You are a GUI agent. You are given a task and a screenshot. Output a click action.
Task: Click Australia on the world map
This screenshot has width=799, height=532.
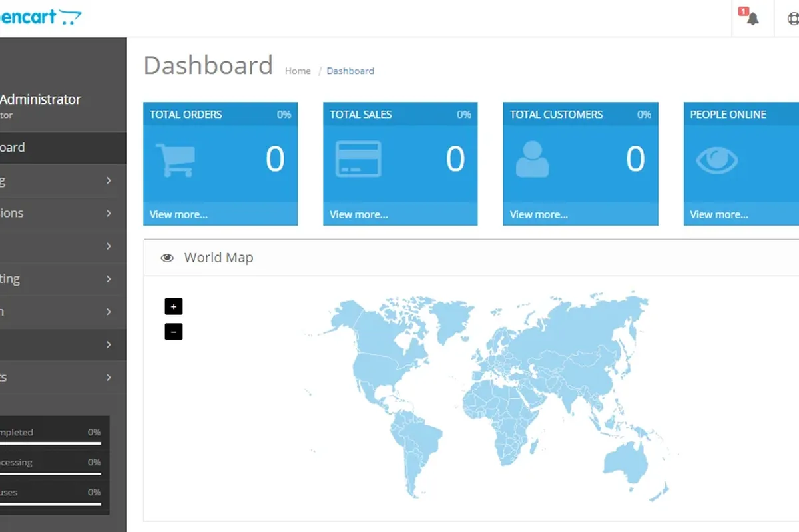[x=625, y=463]
